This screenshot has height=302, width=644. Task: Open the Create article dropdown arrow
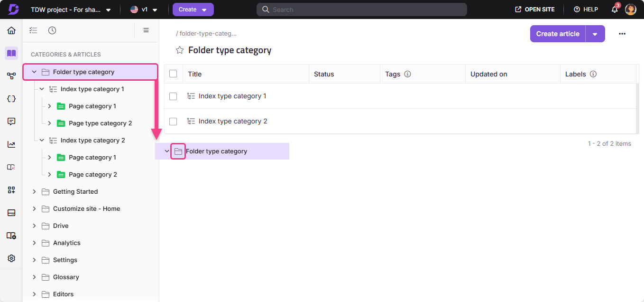tap(595, 34)
